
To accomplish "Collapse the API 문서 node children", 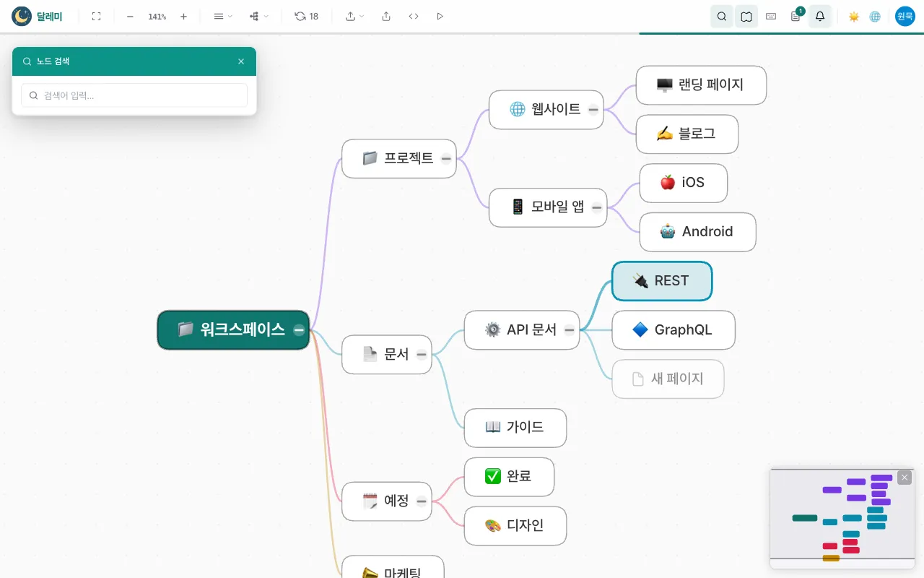I will [x=570, y=330].
